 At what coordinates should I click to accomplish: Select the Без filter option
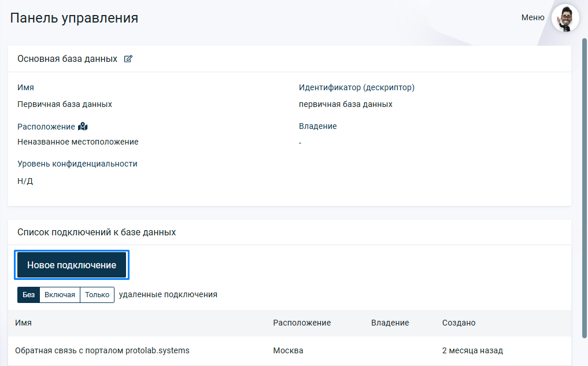[28, 295]
